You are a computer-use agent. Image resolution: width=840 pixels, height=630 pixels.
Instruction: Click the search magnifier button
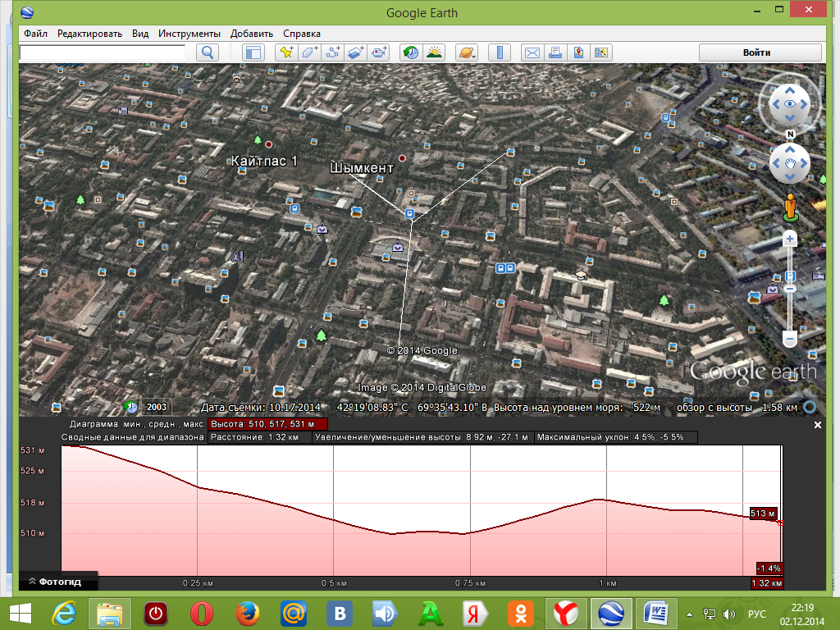208,52
